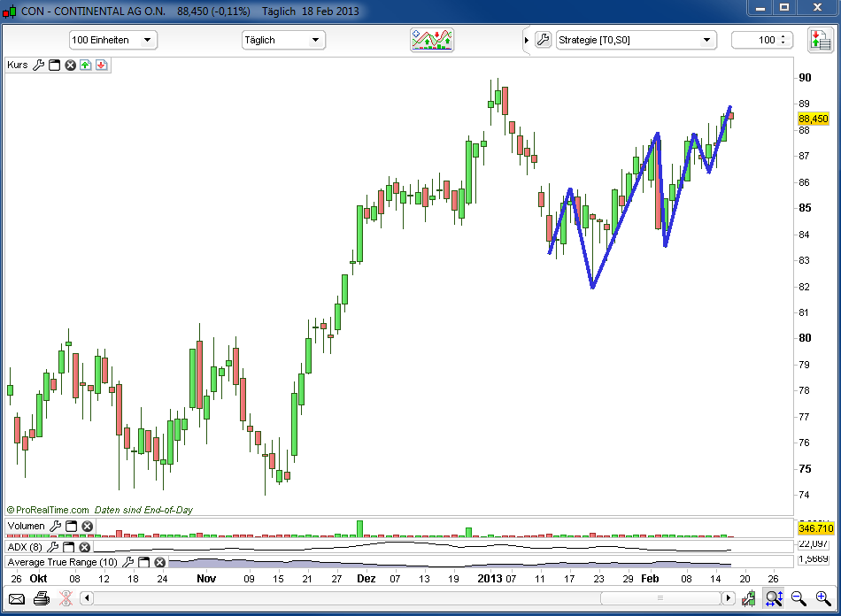This screenshot has width=841, height=616.
Task: Click the Okt label on time axis
Action: click(x=38, y=579)
